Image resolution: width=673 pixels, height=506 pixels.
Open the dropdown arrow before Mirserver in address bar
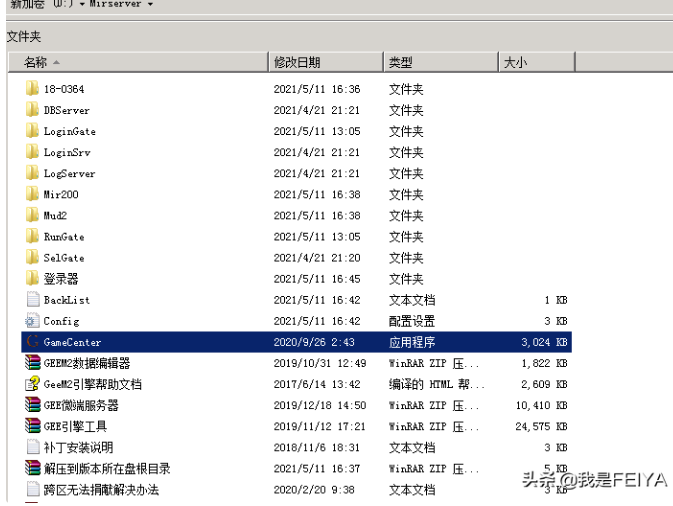(x=82, y=4)
